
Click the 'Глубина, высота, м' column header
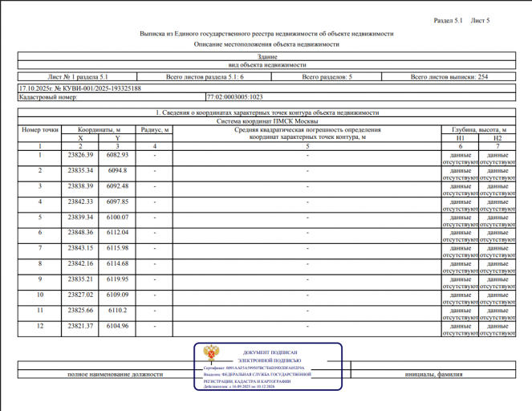[x=479, y=130]
